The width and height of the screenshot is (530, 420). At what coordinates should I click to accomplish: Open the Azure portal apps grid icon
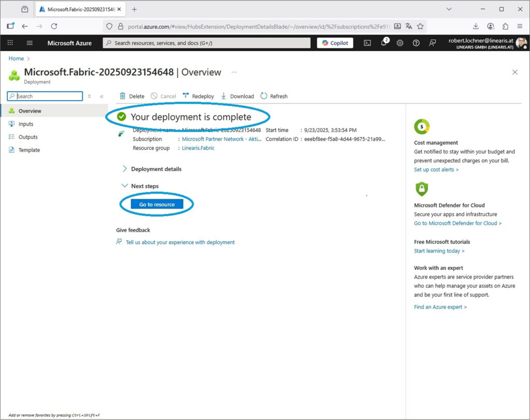pos(10,43)
